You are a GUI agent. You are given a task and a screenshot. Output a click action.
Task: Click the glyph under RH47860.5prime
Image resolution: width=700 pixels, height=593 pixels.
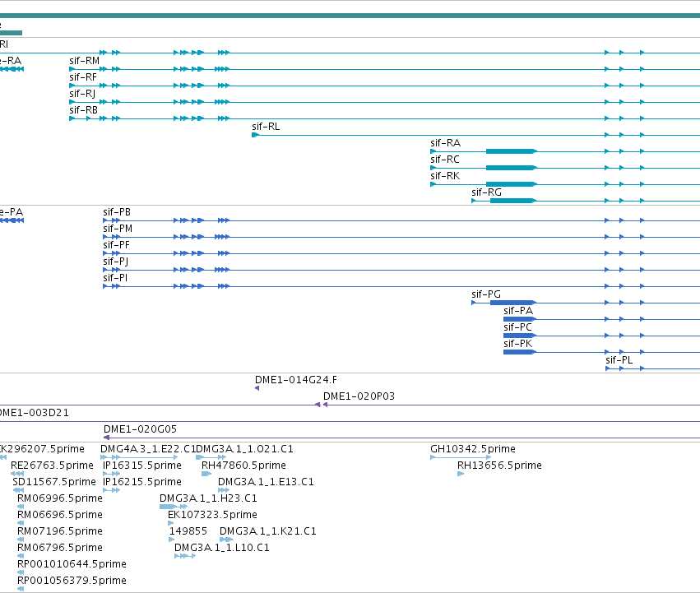pos(206,474)
